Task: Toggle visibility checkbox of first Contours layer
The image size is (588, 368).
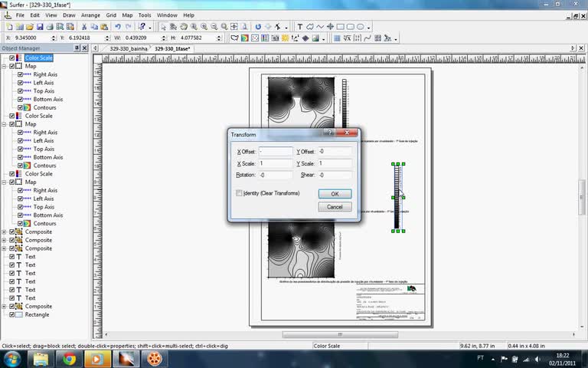Action: point(21,107)
